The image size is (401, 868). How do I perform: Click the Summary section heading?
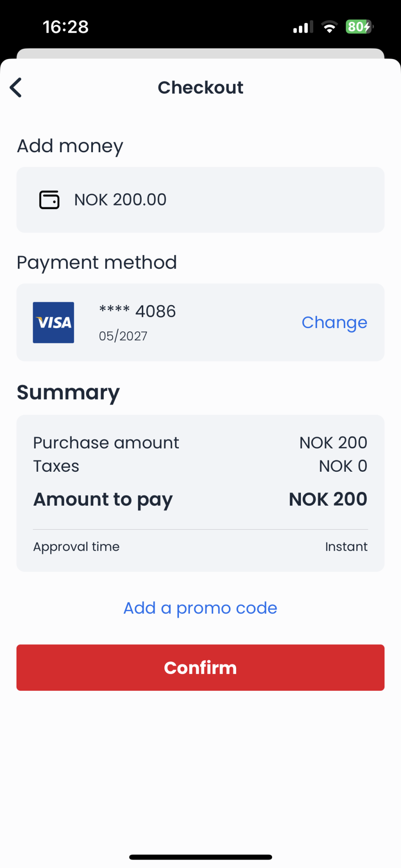(68, 392)
